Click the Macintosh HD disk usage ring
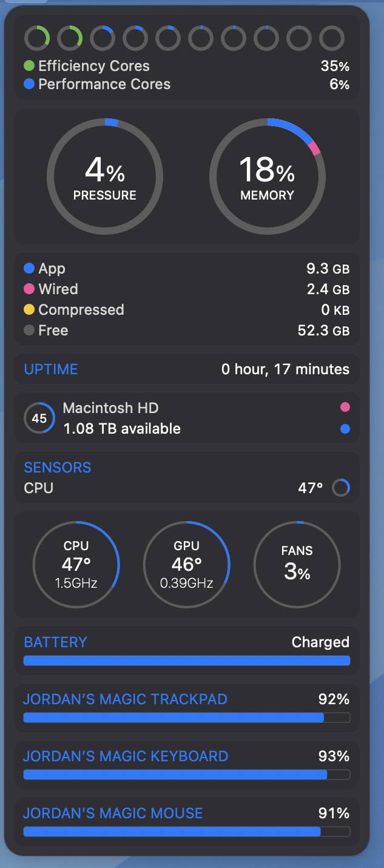 [x=39, y=419]
